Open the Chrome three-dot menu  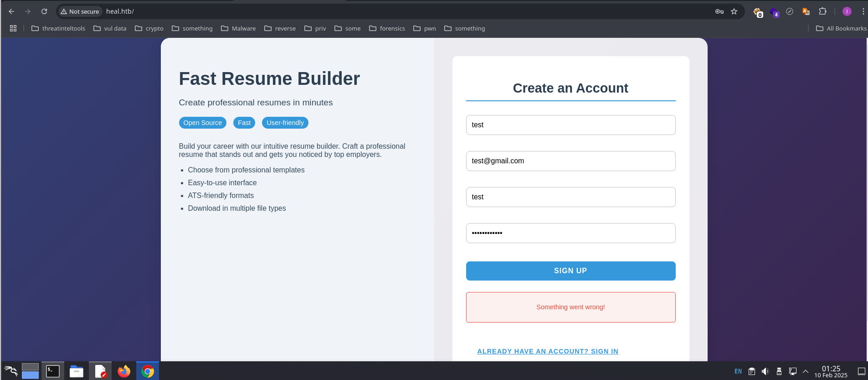[863, 11]
